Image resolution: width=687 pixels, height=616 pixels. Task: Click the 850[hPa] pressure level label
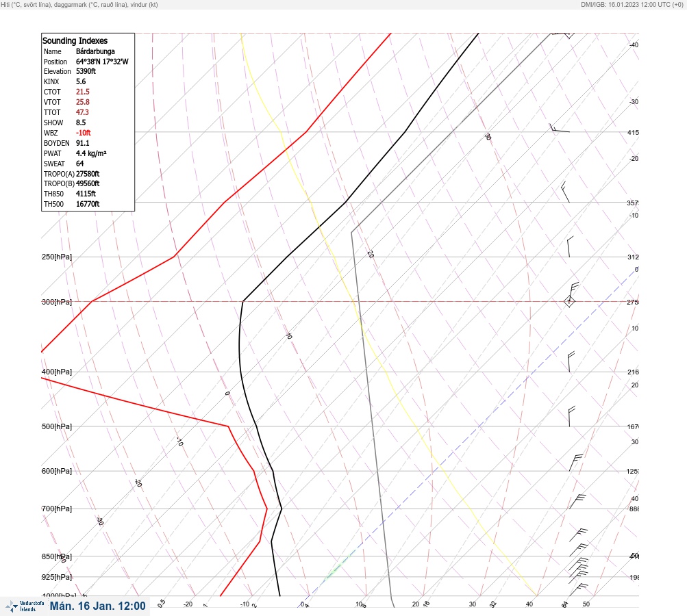(57, 556)
